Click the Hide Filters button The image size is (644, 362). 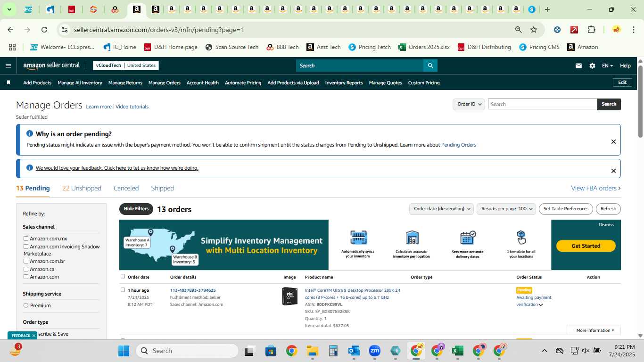point(136,209)
